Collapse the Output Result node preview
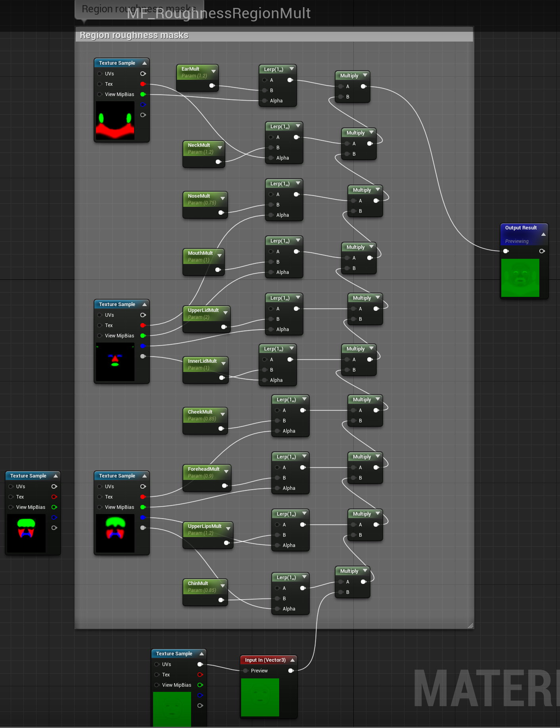 tap(543, 234)
